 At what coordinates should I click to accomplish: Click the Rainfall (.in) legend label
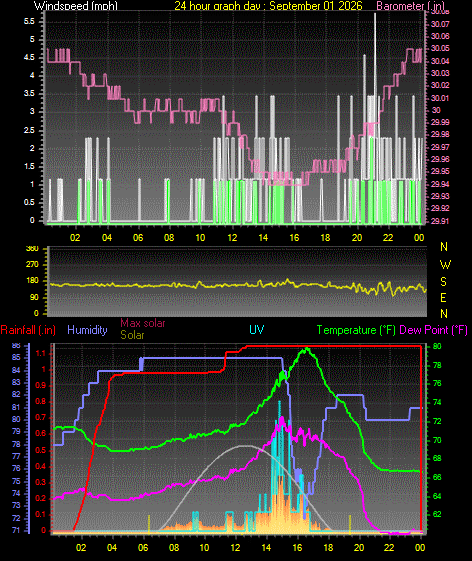[x=28, y=330]
